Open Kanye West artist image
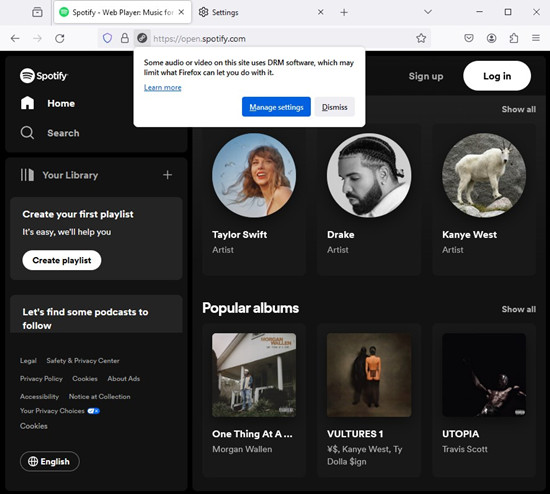550x494 pixels. [484, 175]
